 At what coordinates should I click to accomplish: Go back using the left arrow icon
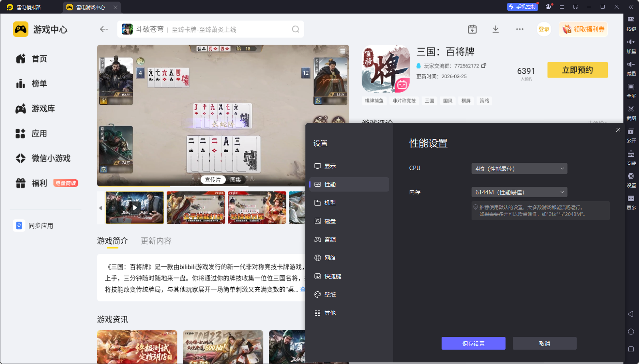click(x=104, y=29)
